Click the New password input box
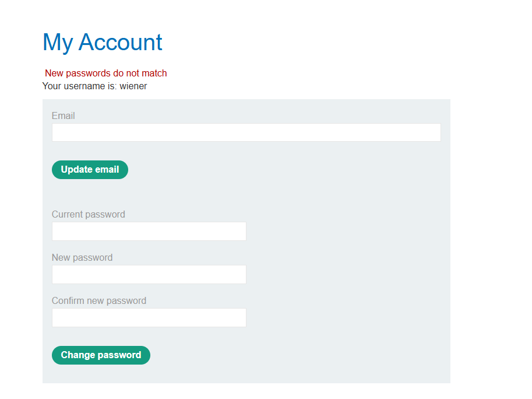The image size is (532, 399). pos(149,274)
